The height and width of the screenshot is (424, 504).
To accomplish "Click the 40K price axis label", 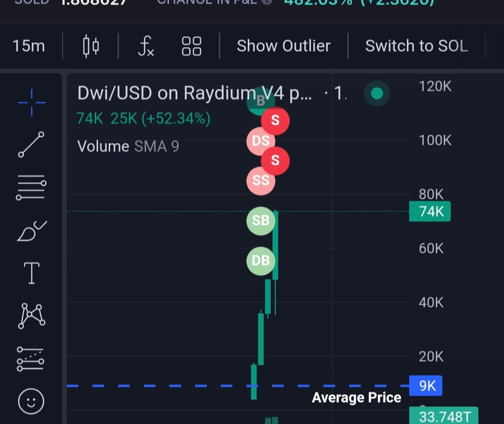I will [431, 302].
